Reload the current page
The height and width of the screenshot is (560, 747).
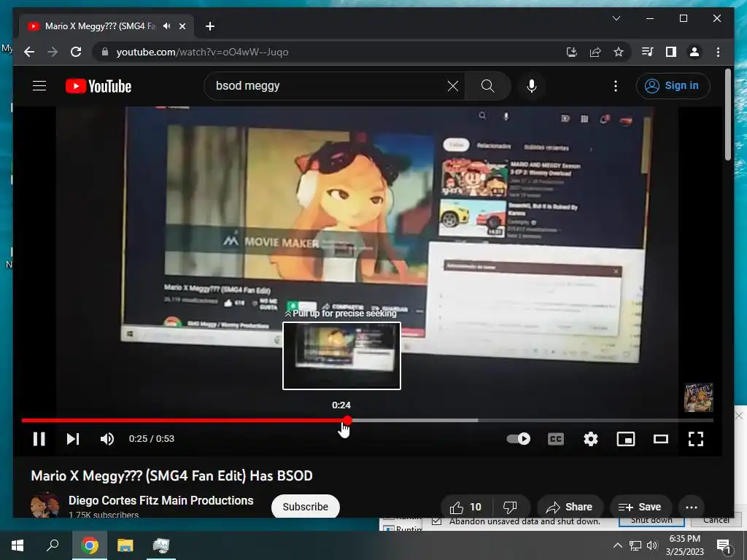click(x=76, y=52)
